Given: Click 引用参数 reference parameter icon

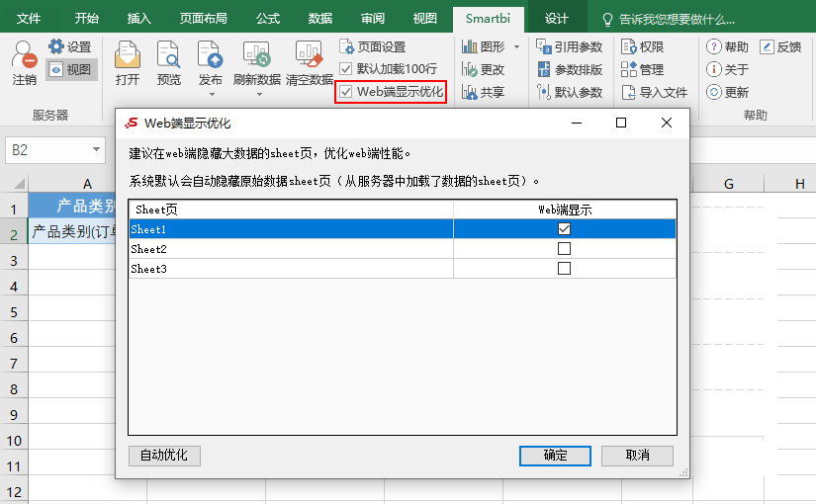Looking at the screenshot, I should coord(543,46).
